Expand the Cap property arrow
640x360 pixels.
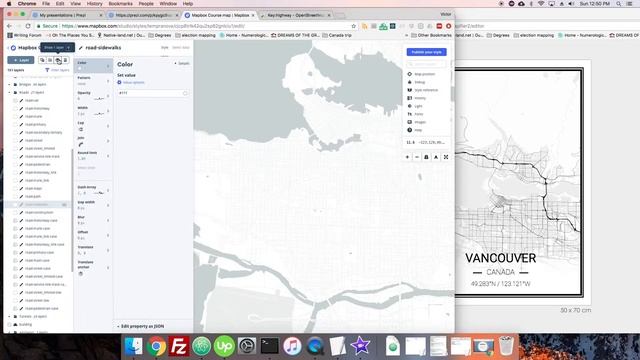click(108, 126)
